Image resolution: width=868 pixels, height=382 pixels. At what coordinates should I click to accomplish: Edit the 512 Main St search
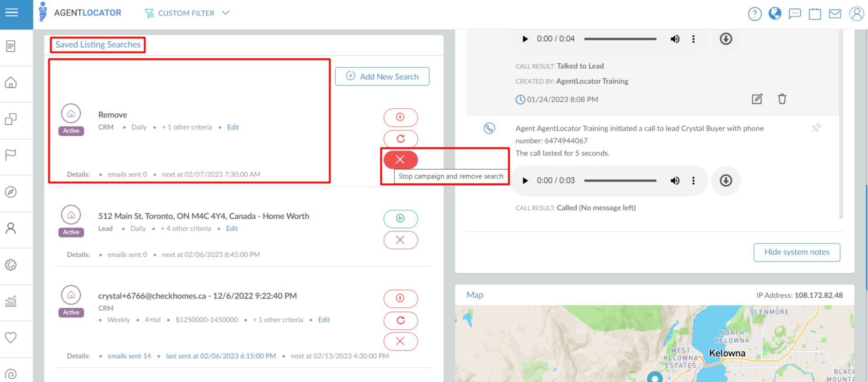232,228
